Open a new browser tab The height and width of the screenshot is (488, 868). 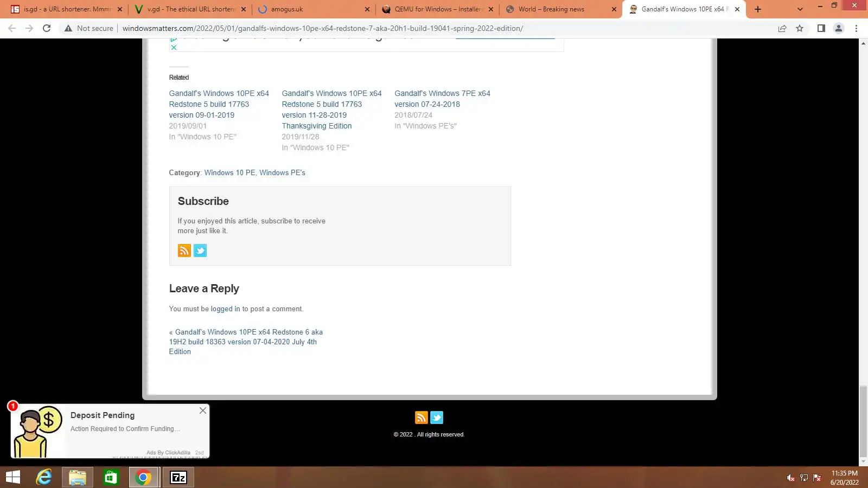pyautogui.click(x=758, y=9)
